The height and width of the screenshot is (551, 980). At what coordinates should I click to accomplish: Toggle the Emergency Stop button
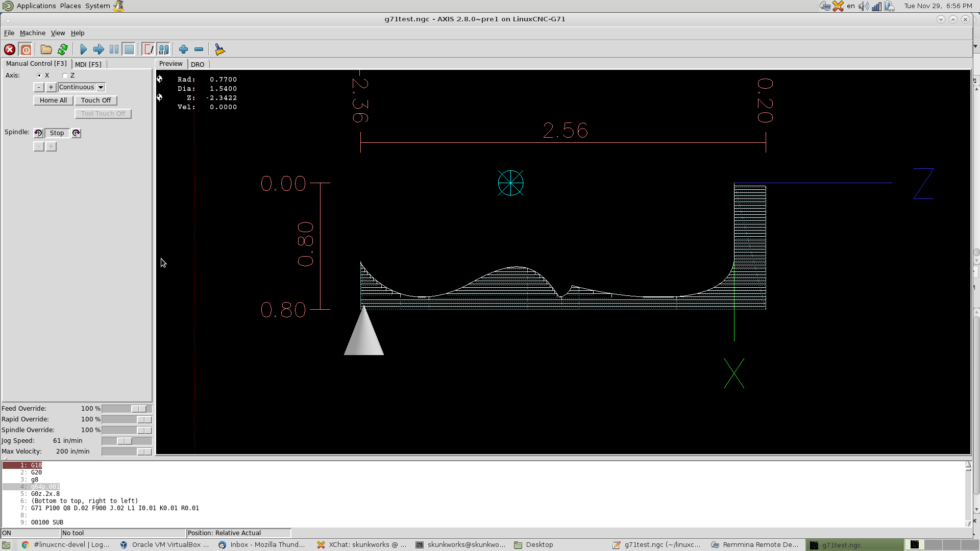pyautogui.click(x=10, y=49)
